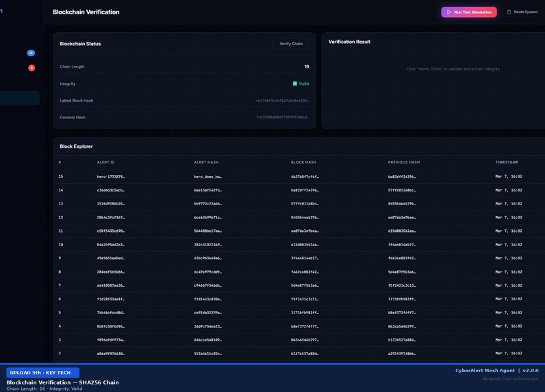
Task: Select alert hash 282c51022369…
Action: (x=207, y=245)
